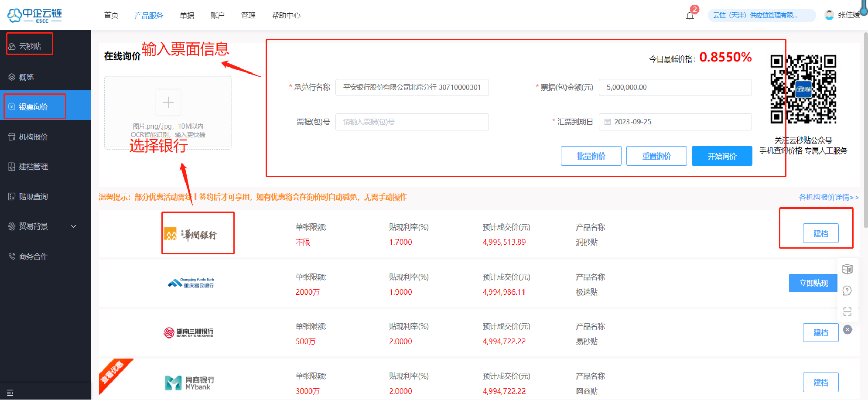Click the user avatar next to 张佳媛
868x400 pixels.
[x=829, y=15]
